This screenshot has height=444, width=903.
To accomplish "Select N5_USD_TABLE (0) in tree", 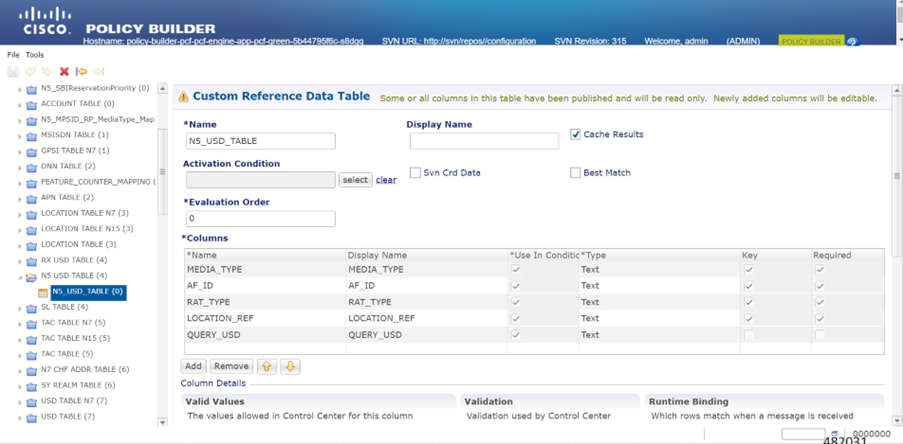I will 88,292.
